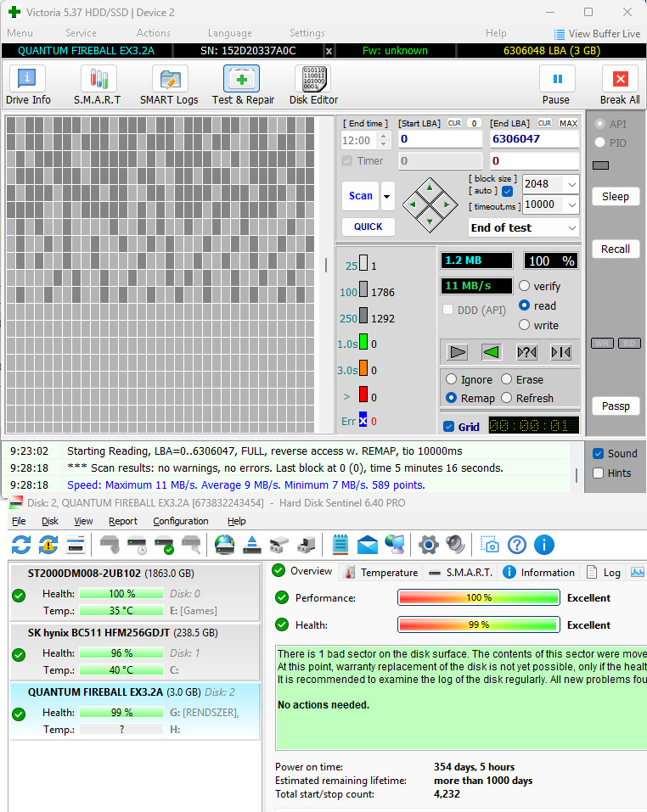Viewport: 647px width, 812px height.
Task: Click the Sleep button
Action: click(x=616, y=197)
